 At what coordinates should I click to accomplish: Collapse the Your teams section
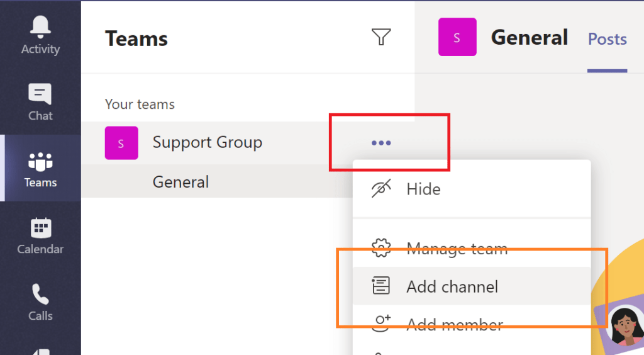pyautogui.click(x=140, y=104)
